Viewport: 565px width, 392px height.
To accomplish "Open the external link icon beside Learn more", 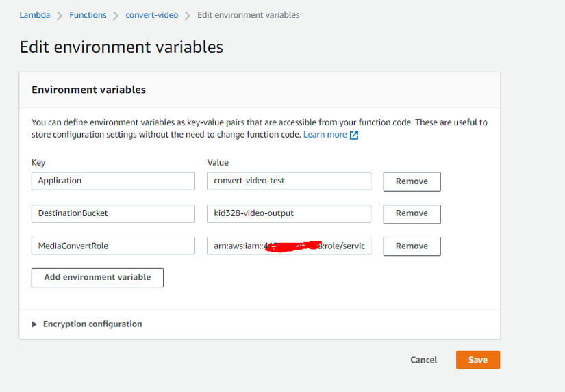I will tap(354, 135).
